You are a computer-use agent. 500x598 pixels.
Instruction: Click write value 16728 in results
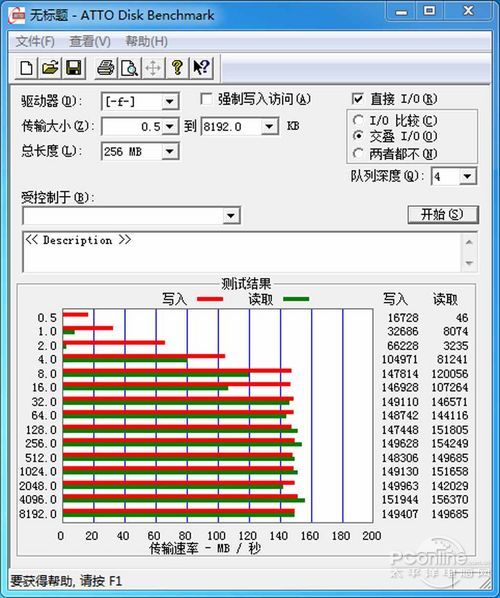(403, 318)
